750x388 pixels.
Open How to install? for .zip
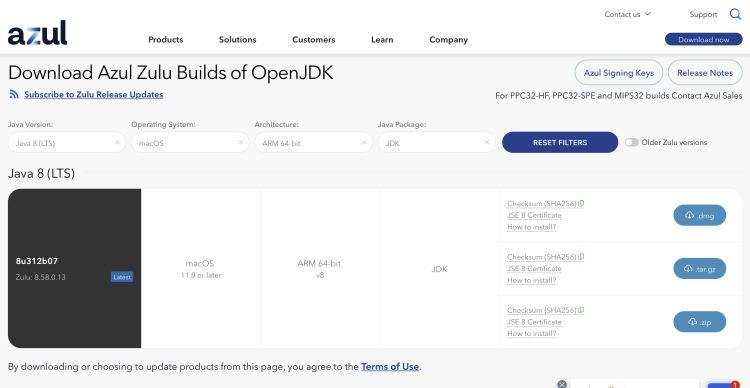[x=531, y=333]
